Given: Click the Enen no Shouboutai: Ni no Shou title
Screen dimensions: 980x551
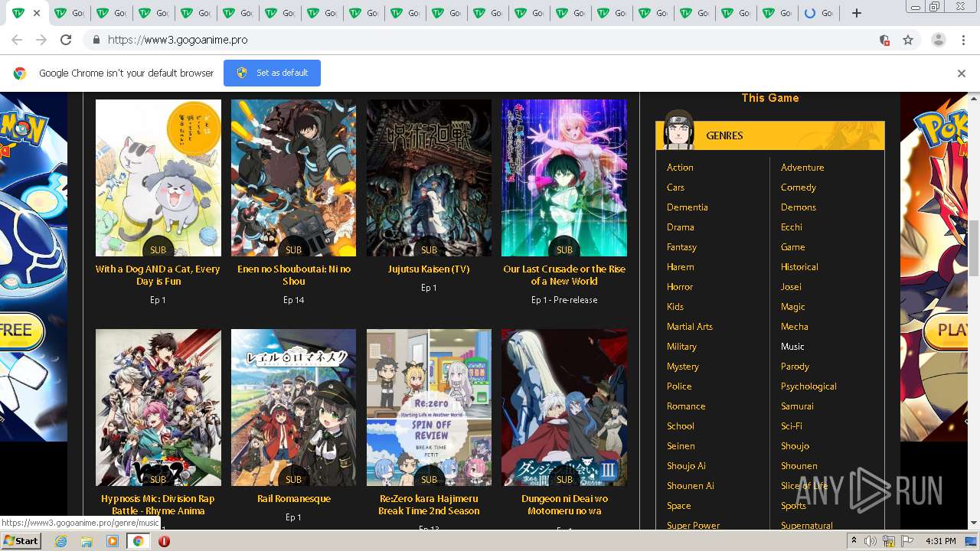Looking at the screenshot, I should point(294,275).
